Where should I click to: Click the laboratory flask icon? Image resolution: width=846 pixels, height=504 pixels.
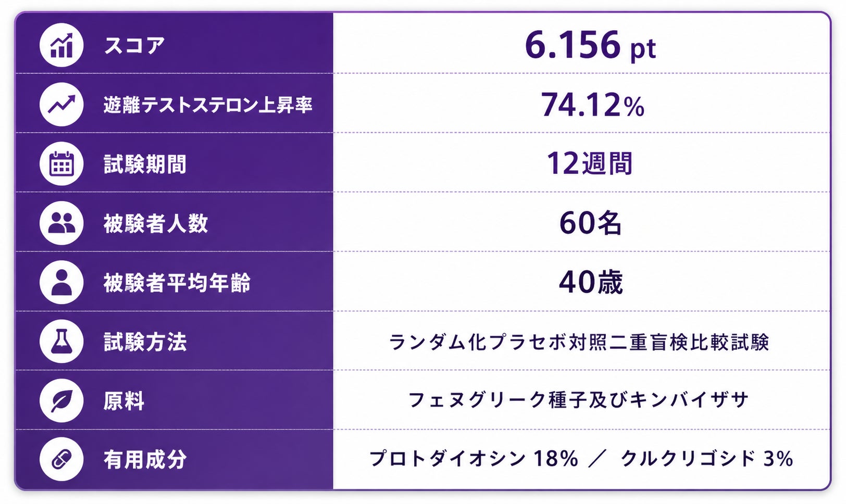point(61,342)
